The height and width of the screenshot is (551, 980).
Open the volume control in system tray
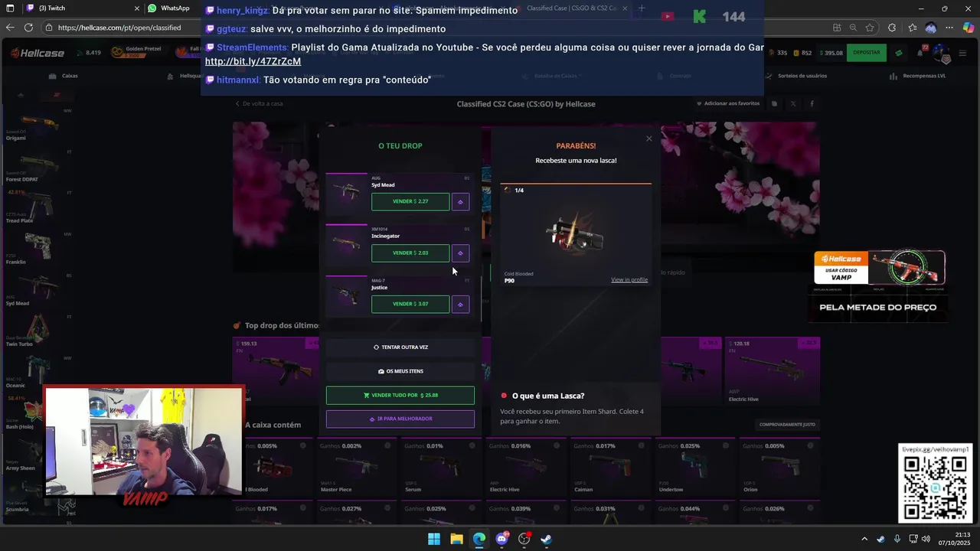pyautogui.click(x=926, y=539)
